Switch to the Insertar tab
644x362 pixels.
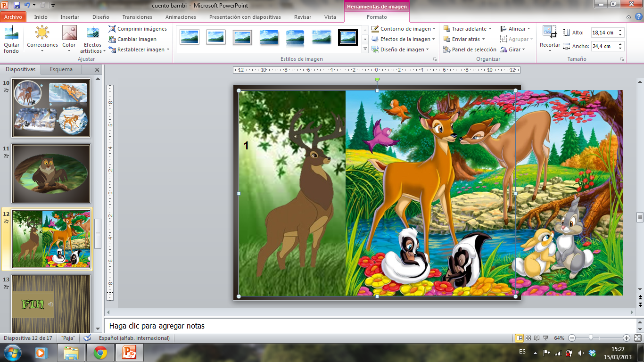click(70, 17)
